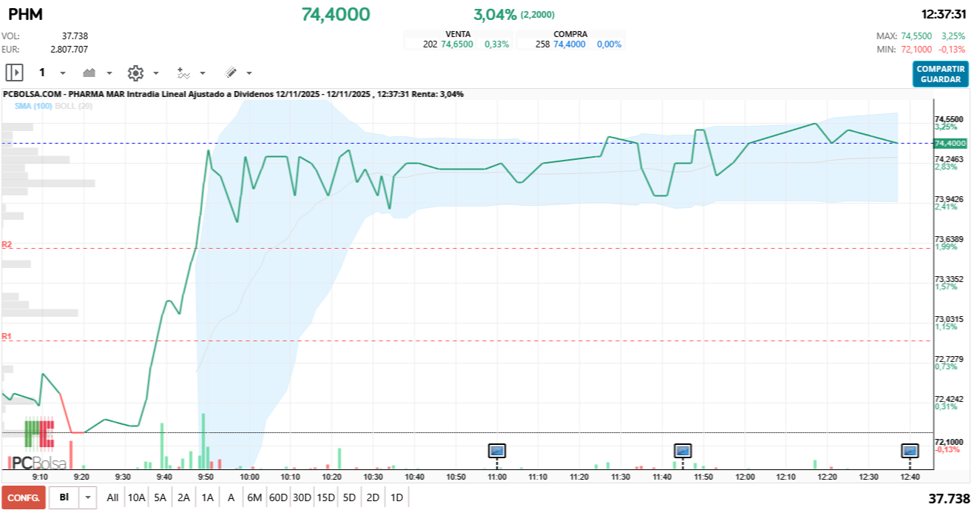The width and height of the screenshot is (980, 513).
Task: Select the drawing pencil tool icon
Action: pyautogui.click(x=231, y=73)
